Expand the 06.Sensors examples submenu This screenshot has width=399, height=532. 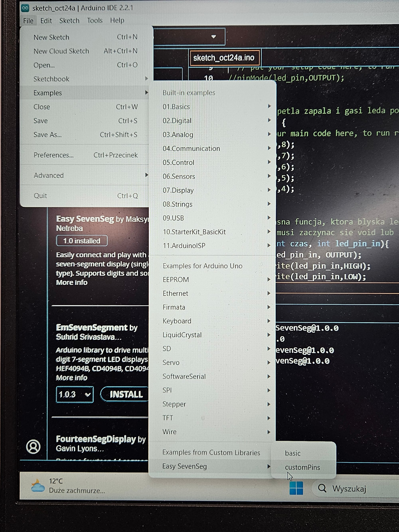[212, 176]
